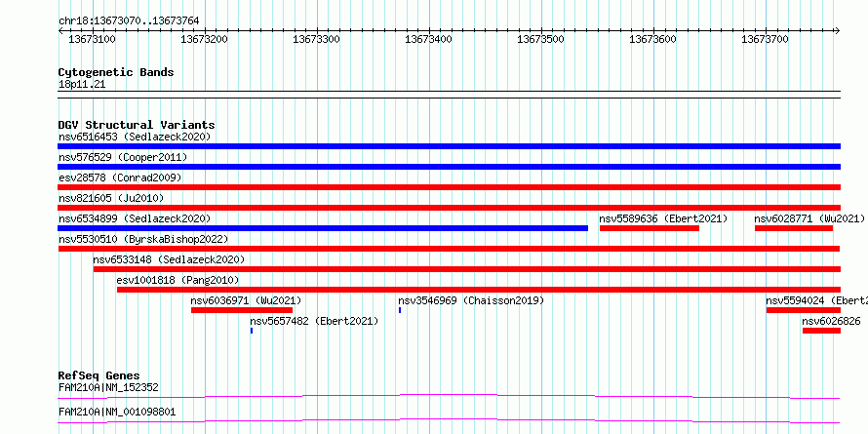
Task: Click ruler position 13673200
Action: click(x=204, y=39)
